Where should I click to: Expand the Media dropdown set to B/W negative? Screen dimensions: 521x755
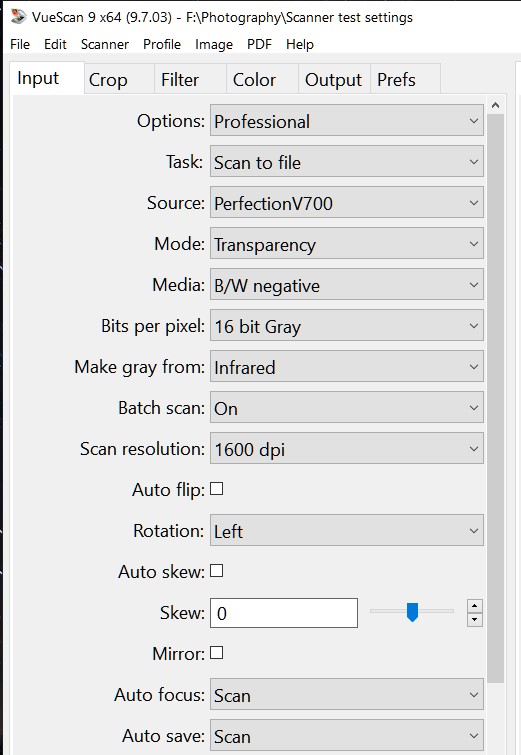tap(347, 285)
